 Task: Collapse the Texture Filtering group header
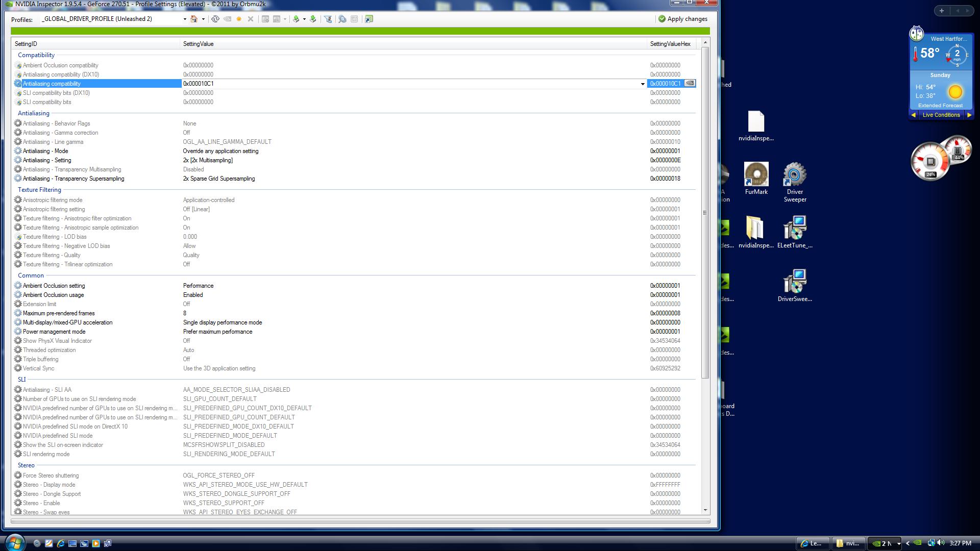click(x=39, y=190)
